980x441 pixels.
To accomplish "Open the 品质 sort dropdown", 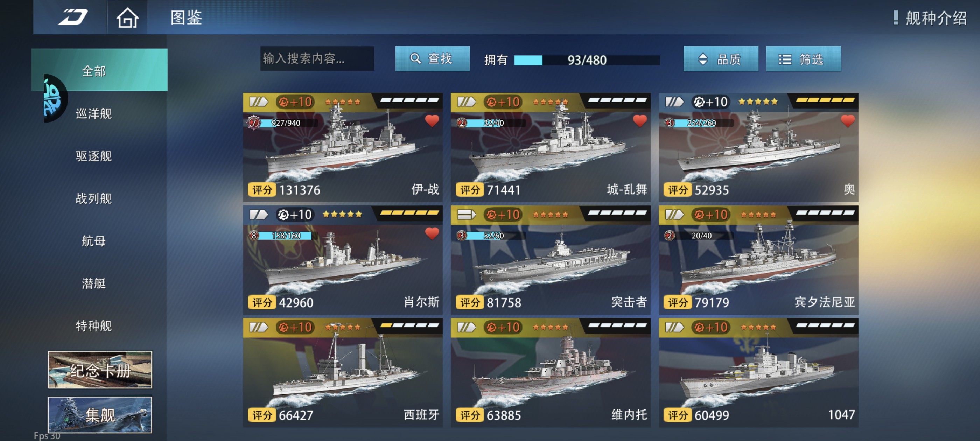I will point(721,59).
